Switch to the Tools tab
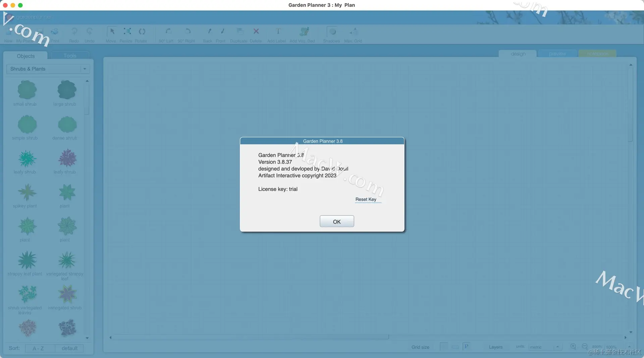This screenshot has height=358, width=644. [x=70, y=56]
